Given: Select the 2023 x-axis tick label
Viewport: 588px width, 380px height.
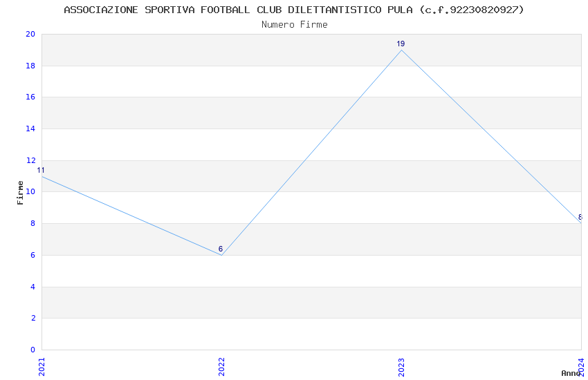Looking at the screenshot, I should click(401, 366).
